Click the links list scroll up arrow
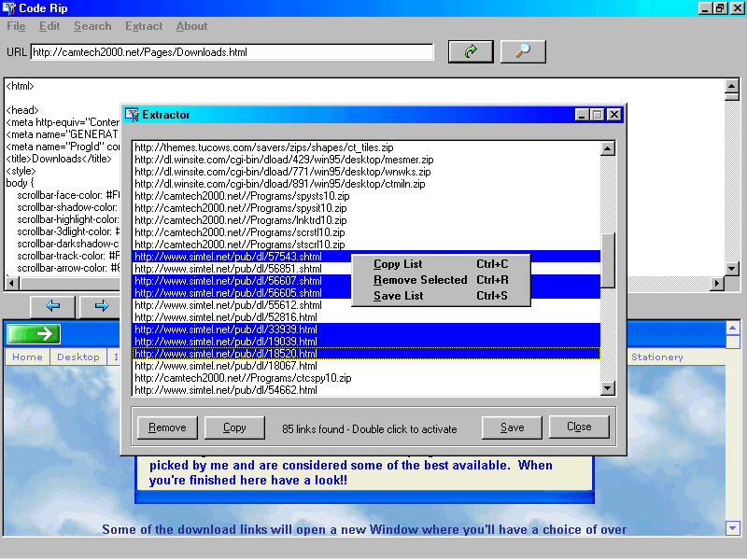The height and width of the screenshot is (560, 747). click(608, 148)
